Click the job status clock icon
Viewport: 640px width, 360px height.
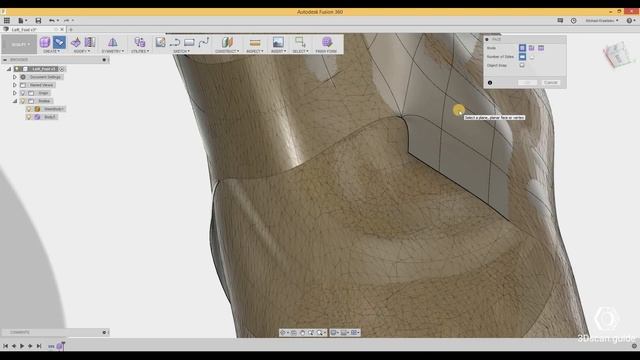coord(573,20)
